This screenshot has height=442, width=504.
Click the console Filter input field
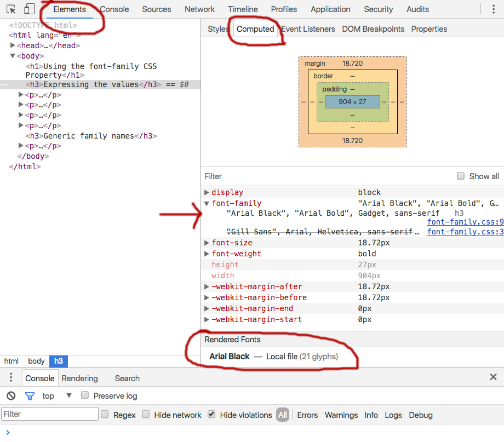[50, 414]
